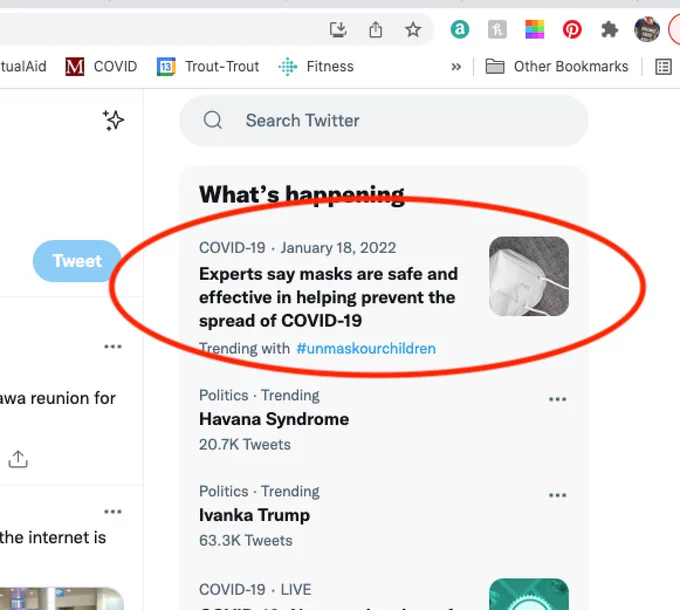The width and height of the screenshot is (680, 610).
Task: Open the gray Honey extension icon
Action: pos(497,29)
